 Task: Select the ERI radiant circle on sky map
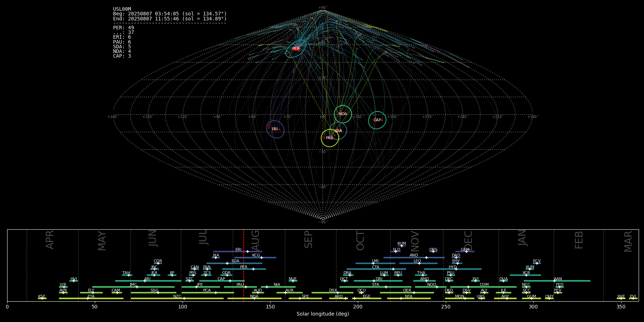(275, 129)
